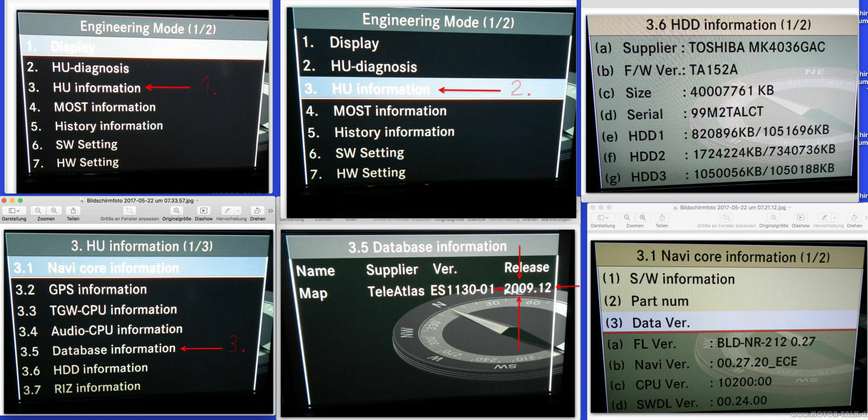Image resolution: width=868 pixels, height=420 pixels.
Task: Show Originalgröße in the 07.33.57 window
Action: tap(177, 210)
